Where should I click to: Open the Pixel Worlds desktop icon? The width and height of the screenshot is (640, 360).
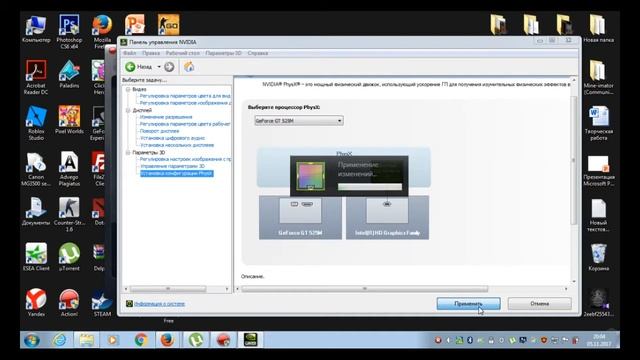(69, 120)
